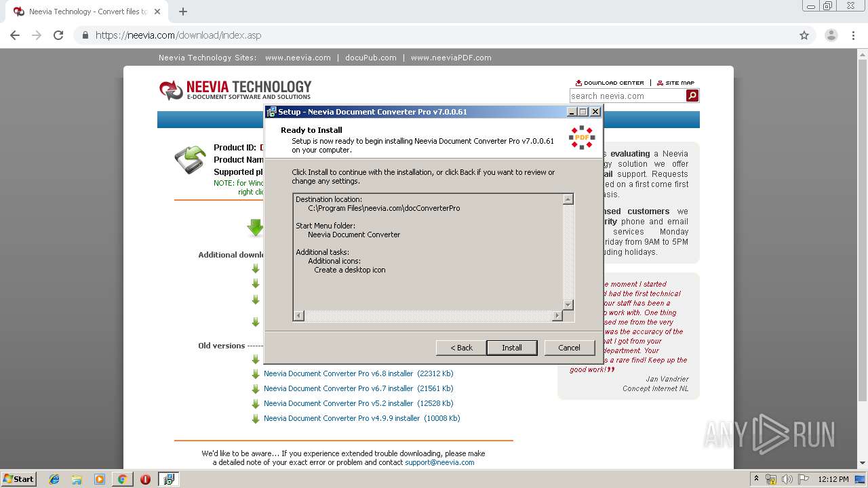The width and height of the screenshot is (868, 488).
Task: Download Document Converter Pro v6.8 installer
Action: click(359, 373)
